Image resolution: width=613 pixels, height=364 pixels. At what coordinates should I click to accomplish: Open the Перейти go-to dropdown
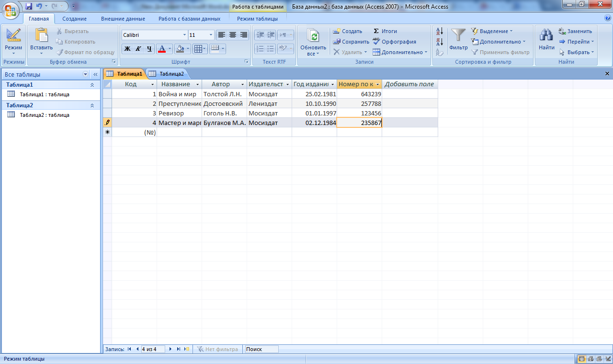pos(577,42)
